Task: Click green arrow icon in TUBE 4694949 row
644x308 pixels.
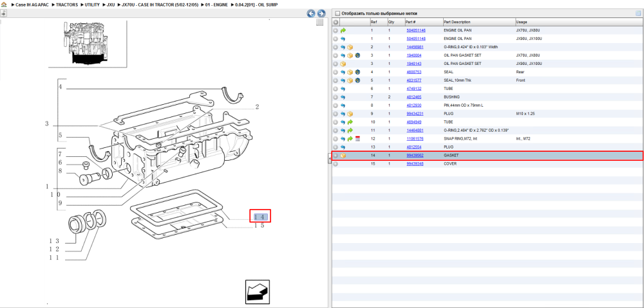Action: pos(350,122)
